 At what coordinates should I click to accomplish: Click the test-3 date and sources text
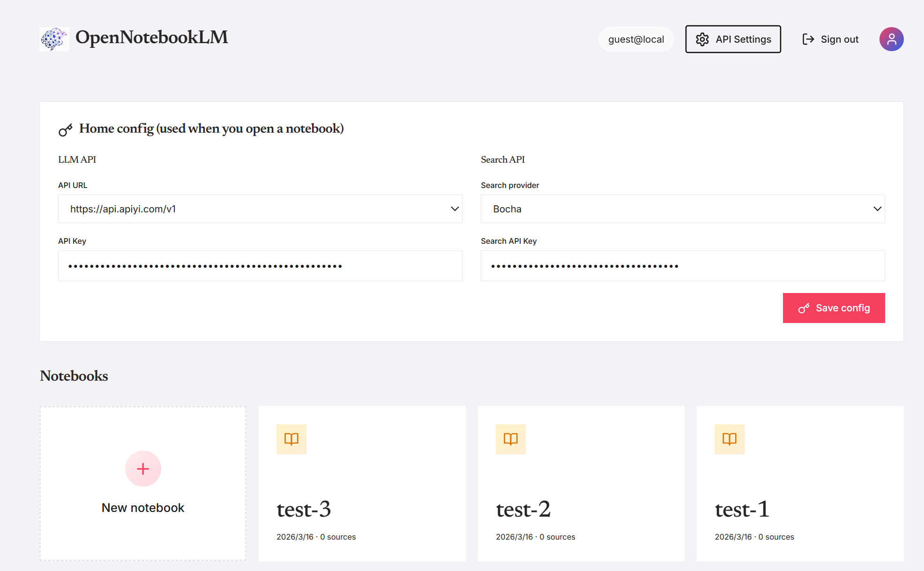(316, 537)
